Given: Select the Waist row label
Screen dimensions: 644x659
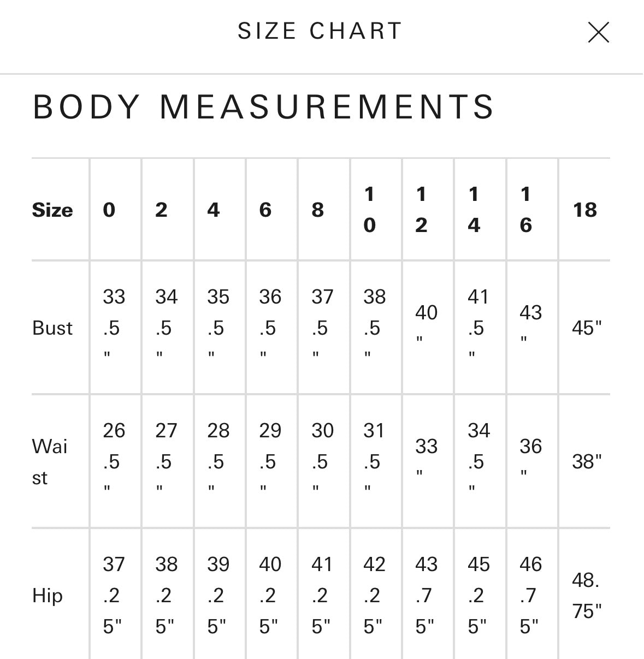Looking at the screenshot, I should tap(50, 461).
